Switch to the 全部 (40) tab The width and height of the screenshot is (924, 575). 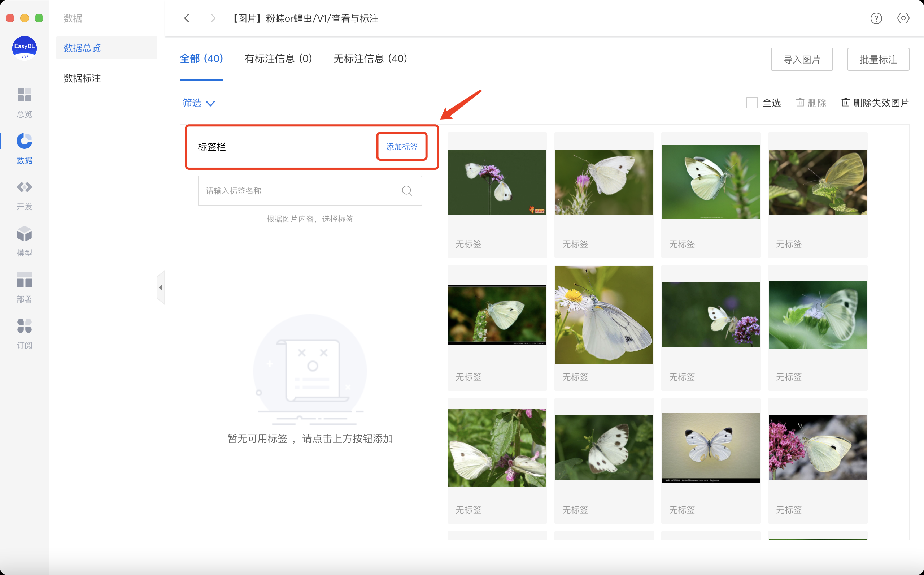pos(201,59)
